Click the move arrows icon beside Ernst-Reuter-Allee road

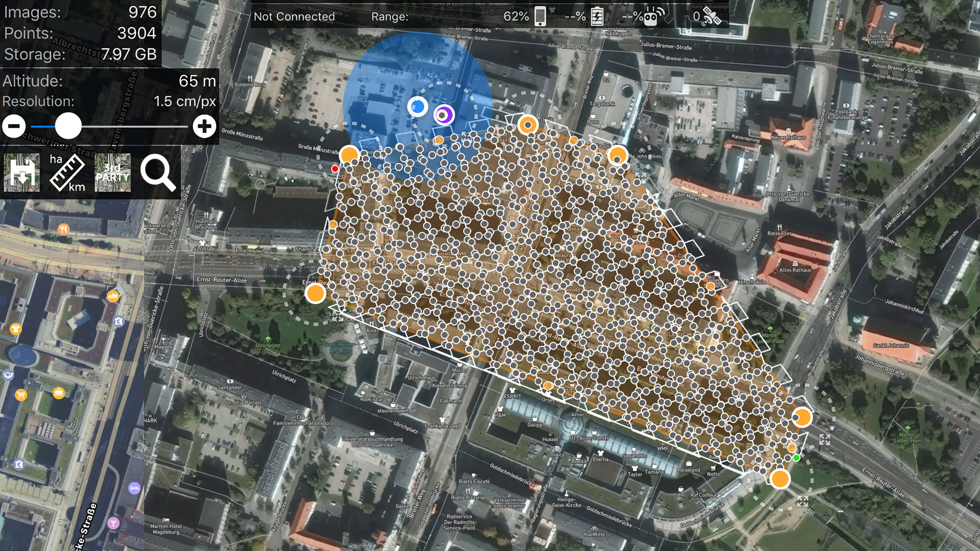[x=825, y=440]
